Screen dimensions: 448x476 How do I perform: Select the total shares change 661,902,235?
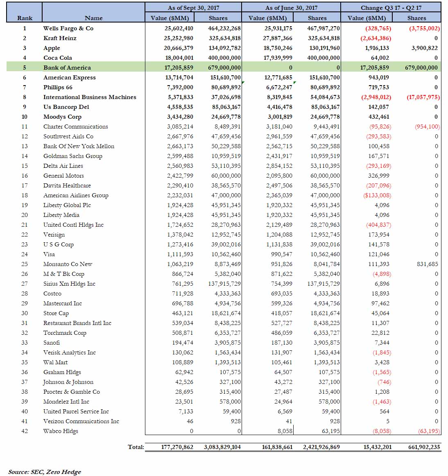tap(424, 447)
